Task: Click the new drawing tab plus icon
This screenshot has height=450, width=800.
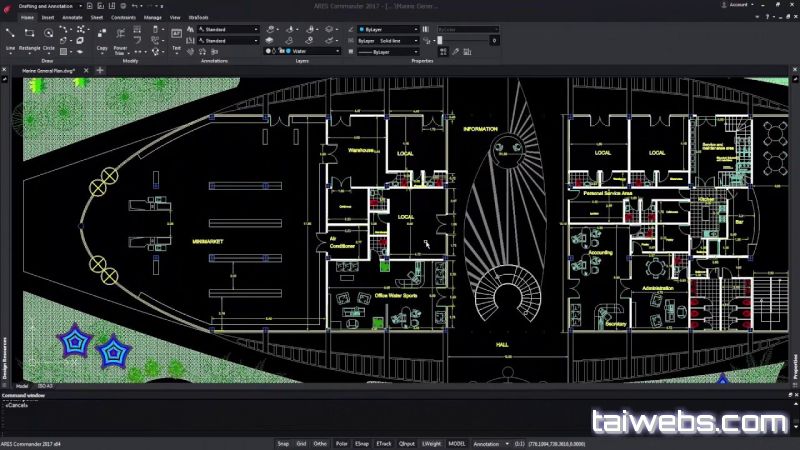Action: pyautogui.click(x=100, y=70)
